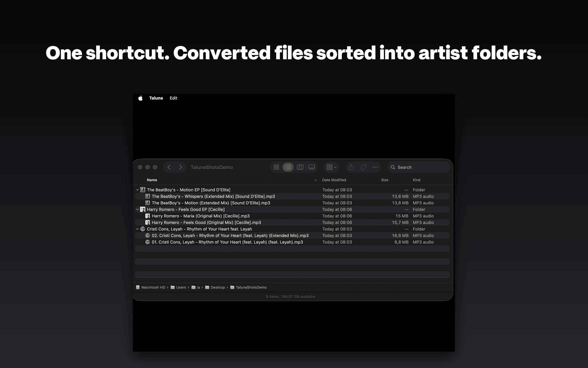Click Desktop in path bar
Image resolution: width=588 pixels, height=368 pixels.
coord(215,287)
